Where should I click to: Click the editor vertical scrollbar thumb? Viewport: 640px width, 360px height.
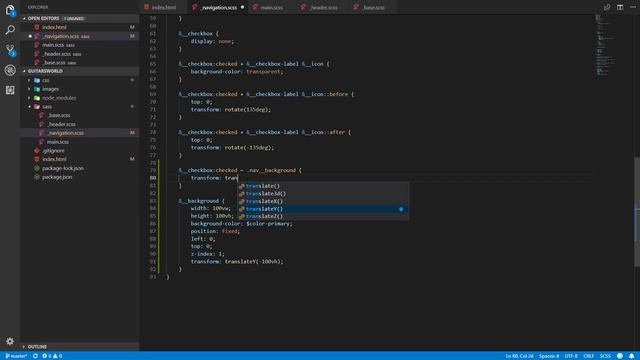point(637,212)
